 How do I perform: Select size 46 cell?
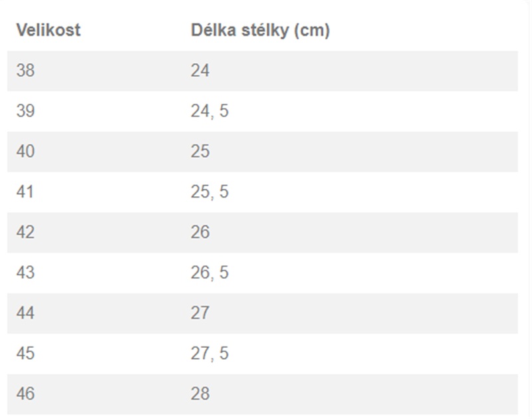pyautogui.click(x=25, y=394)
